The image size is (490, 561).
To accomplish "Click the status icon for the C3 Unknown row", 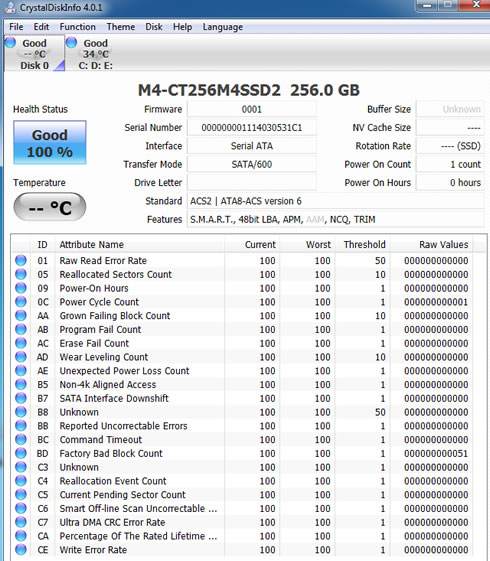I will 21,467.
